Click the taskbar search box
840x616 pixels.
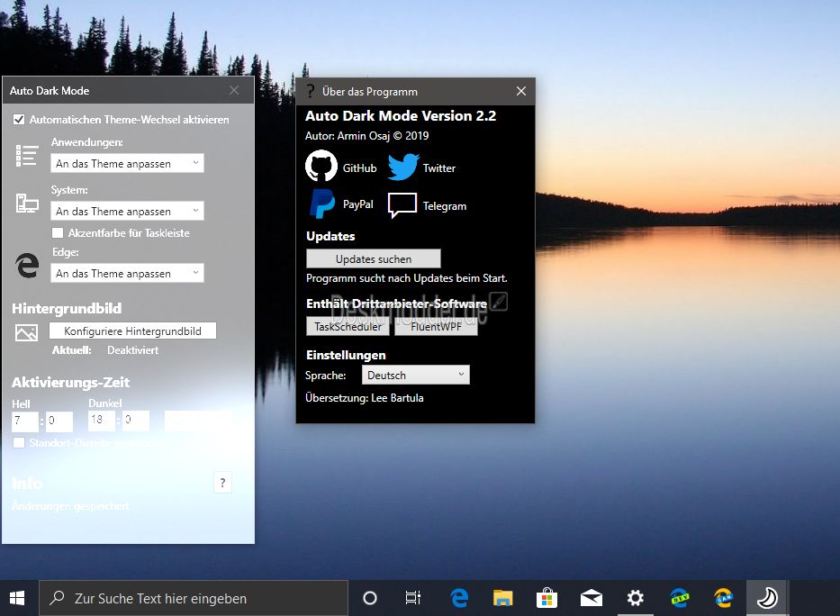coord(194,598)
